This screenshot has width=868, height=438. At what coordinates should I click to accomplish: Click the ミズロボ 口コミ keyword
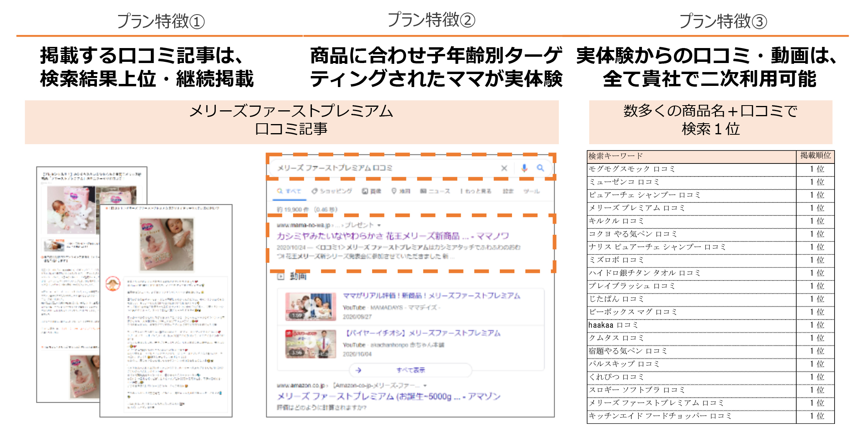pyautogui.click(x=616, y=260)
